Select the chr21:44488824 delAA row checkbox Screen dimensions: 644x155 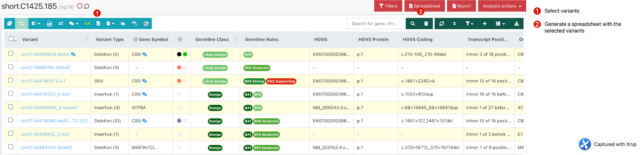[11, 53]
